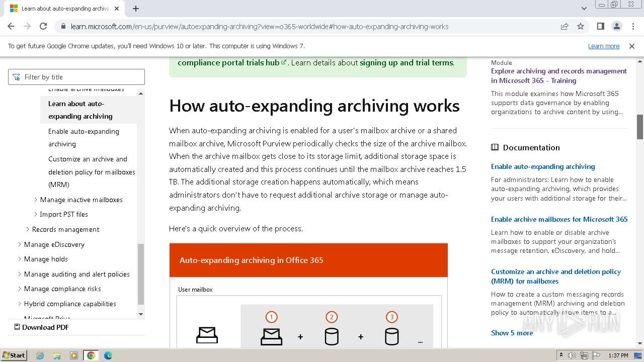Click Learn more in the update bar
This screenshot has height=362, width=644.
click(x=604, y=46)
